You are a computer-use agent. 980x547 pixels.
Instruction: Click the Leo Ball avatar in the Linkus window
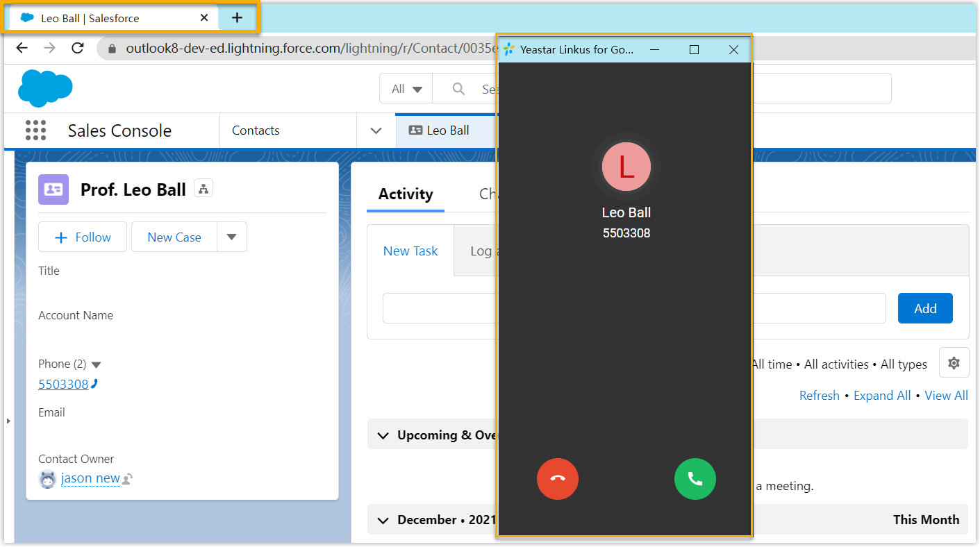[626, 167]
